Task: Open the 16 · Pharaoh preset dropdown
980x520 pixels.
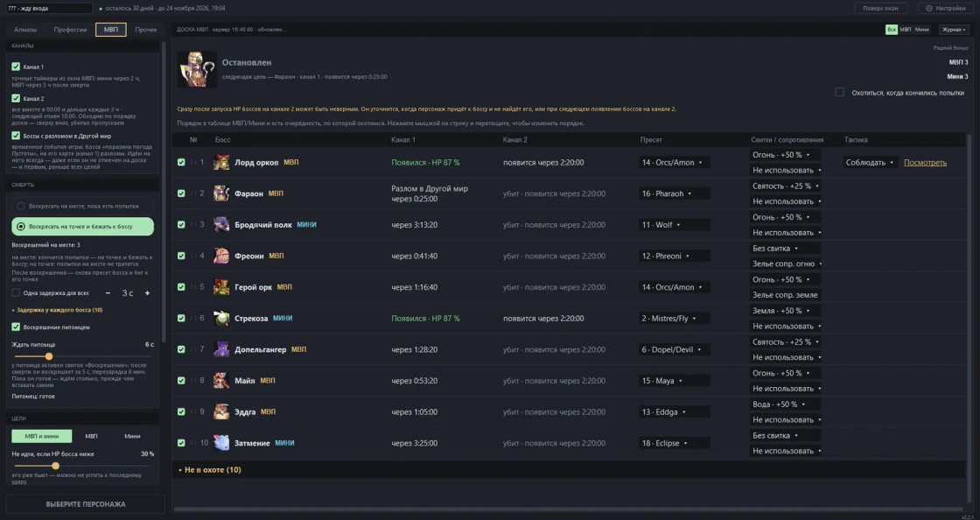Action: click(674, 193)
